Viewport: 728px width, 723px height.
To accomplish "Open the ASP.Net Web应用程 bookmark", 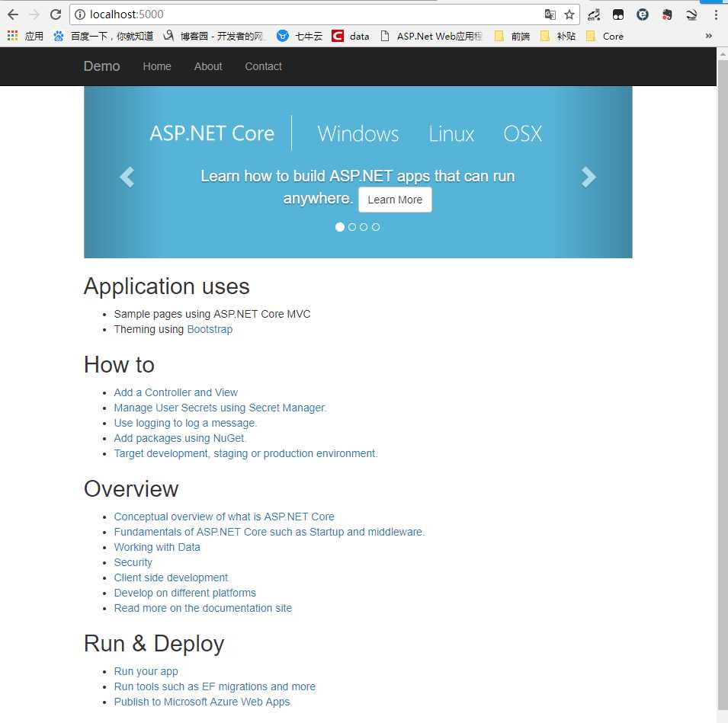I will tap(431, 36).
